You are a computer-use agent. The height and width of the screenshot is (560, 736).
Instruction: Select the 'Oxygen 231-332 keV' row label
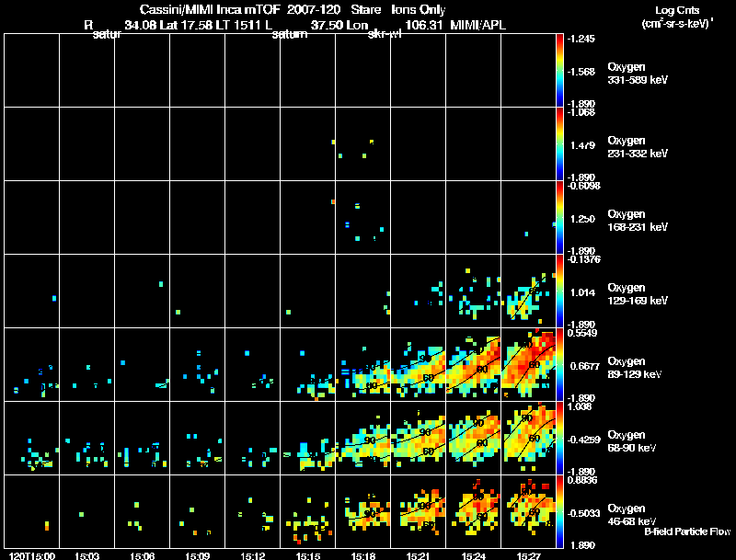pos(638,147)
